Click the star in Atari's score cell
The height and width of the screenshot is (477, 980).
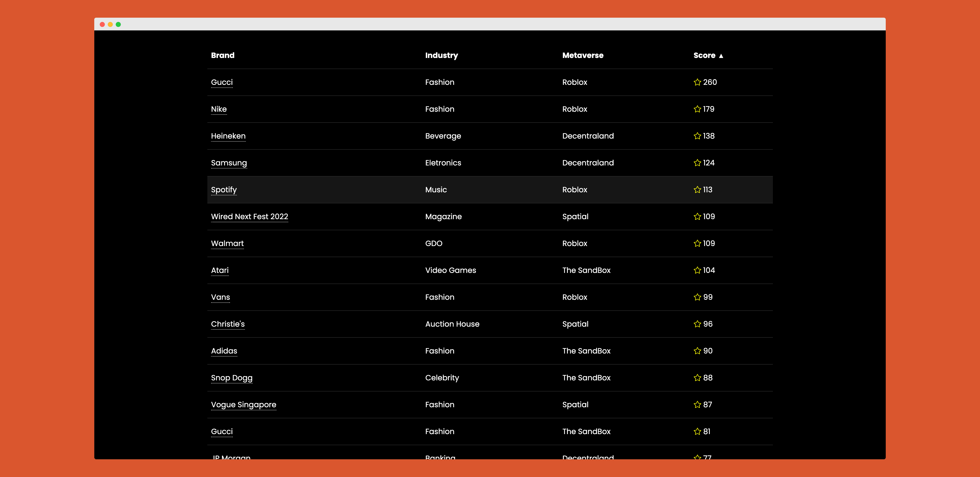tap(697, 271)
